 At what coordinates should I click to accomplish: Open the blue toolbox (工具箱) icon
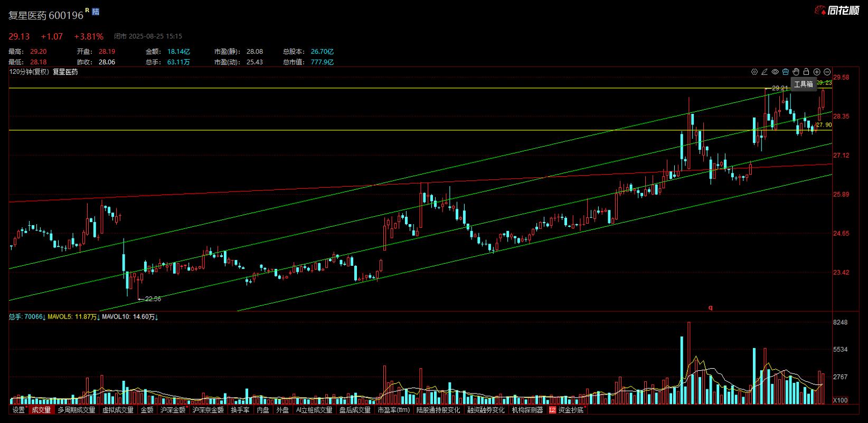[786, 72]
